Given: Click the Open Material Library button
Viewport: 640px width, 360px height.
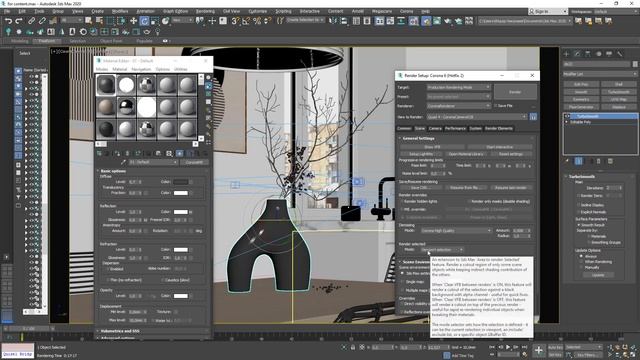Looking at the screenshot, I should [465, 154].
